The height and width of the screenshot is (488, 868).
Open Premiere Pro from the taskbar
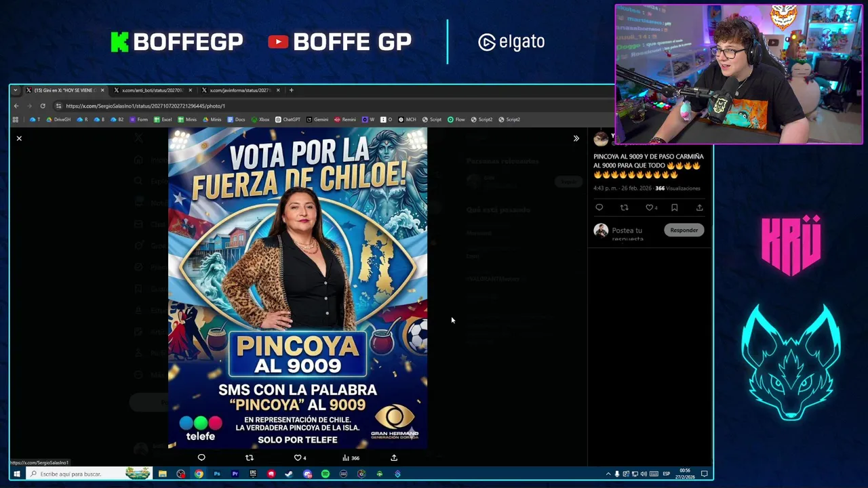[x=235, y=474]
